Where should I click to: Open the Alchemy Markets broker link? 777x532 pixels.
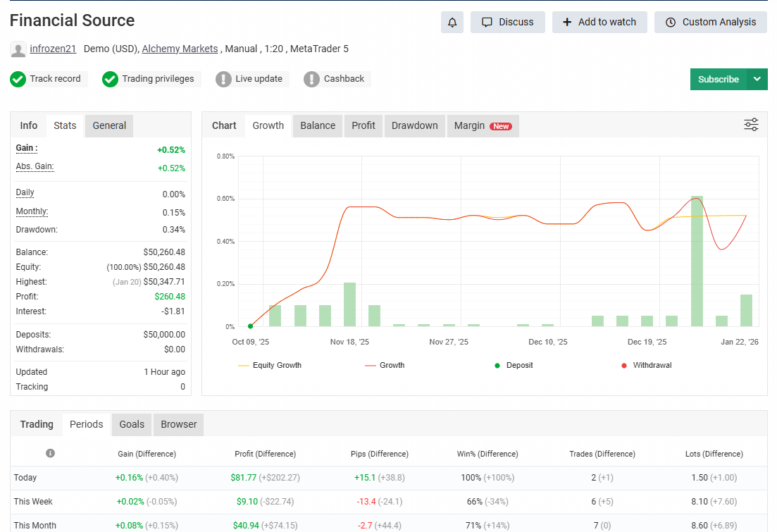point(180,49)
